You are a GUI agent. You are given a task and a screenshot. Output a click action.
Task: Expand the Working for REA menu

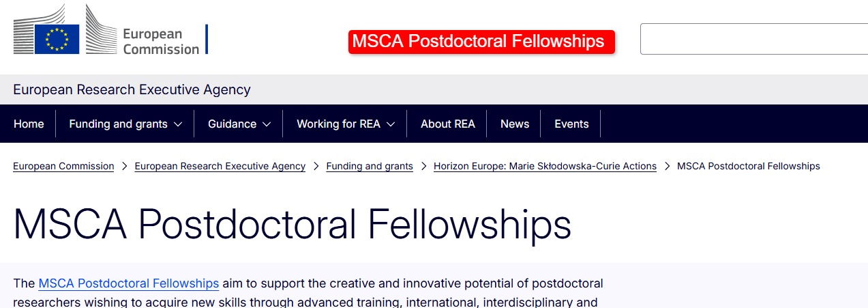(x=346, y=124)
